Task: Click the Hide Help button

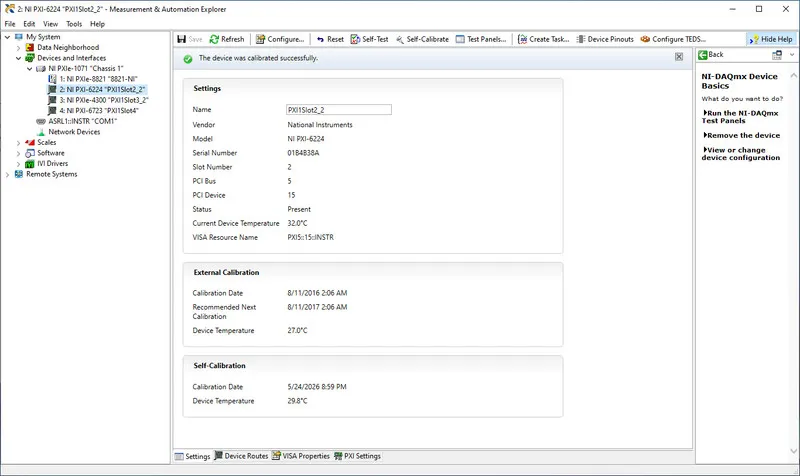Action: click(771, 39)
